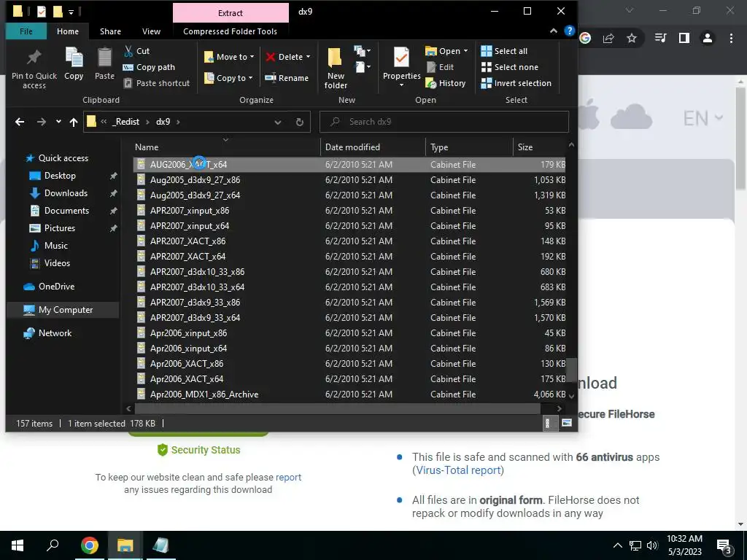Image resolution: width=747 pixels, height=560 pixels.
Task: Open Chrome three-dot menu
Action: tap(731, 38)
